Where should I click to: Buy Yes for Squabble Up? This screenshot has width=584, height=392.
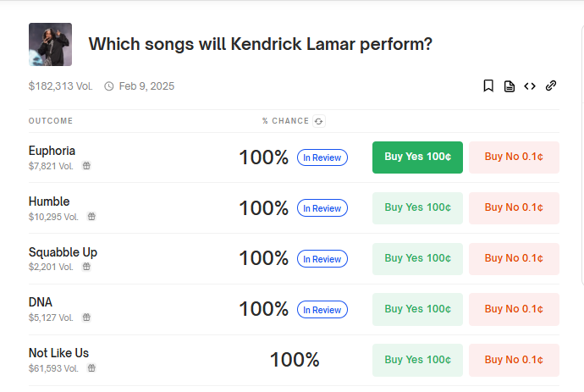pyautogui.click(x=417, y=258)
